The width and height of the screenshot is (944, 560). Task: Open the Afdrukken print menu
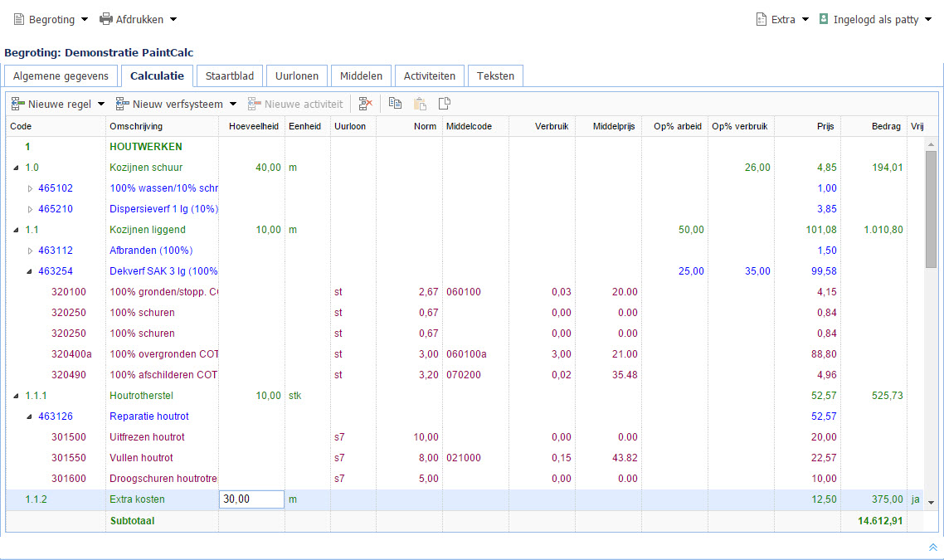point(138,19)
